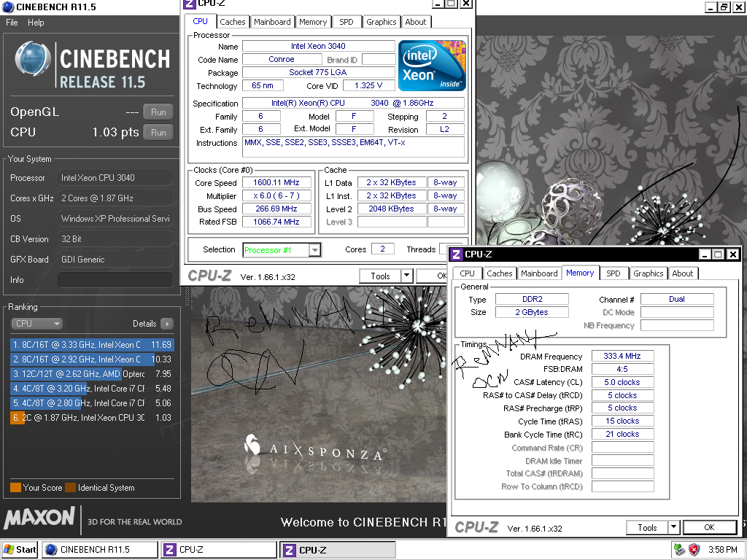Click the Intel Xeon 3040 name field
This screenshot has width=747, height=560.
click(318, 46)
